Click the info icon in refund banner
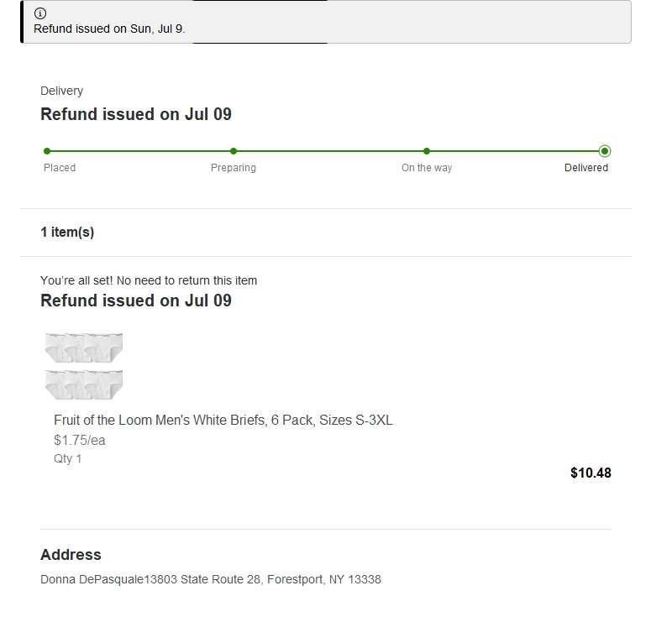This screenshot has height=643, width=672. coord(40,13)
